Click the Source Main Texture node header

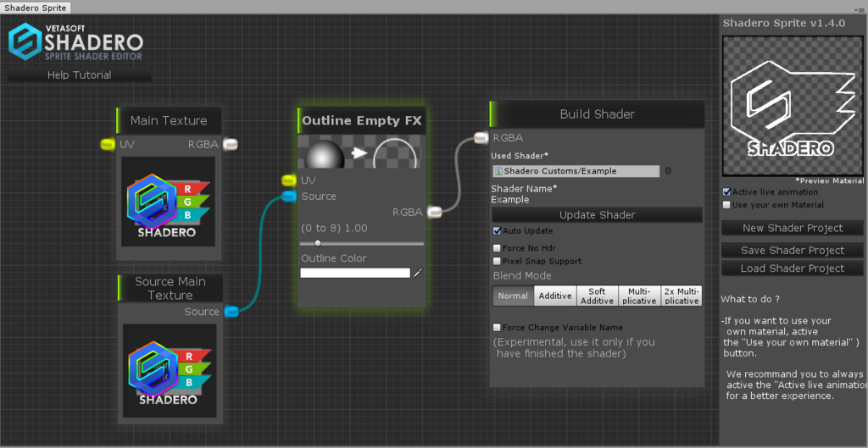[x=170, y=288]
